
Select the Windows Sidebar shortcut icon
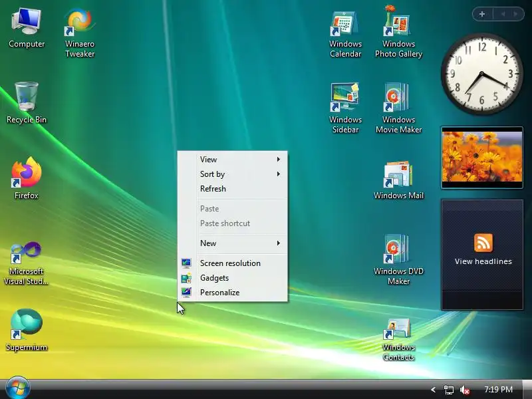[x=345, y=108]
